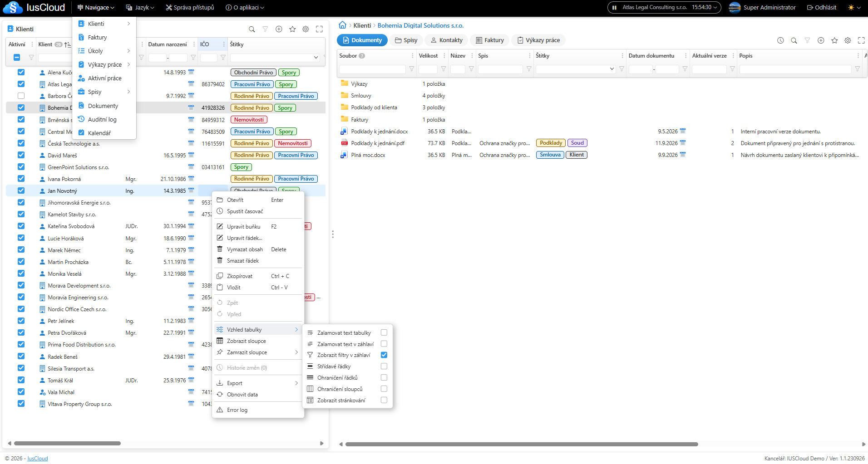Click add (plus) icon in documents toolbar
The width and height of the screenshot is (868, 464).
[821, 40]
